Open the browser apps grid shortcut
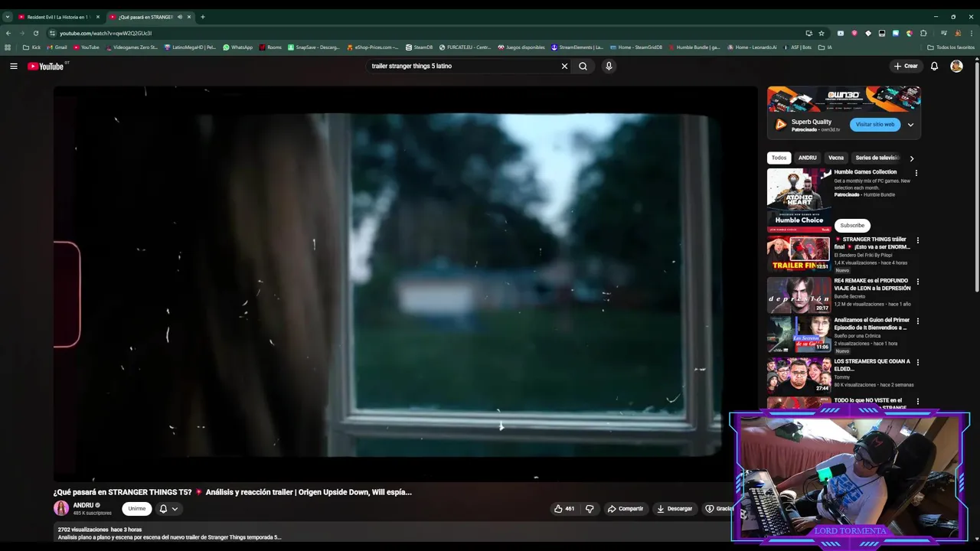 [x=8, y=47]
